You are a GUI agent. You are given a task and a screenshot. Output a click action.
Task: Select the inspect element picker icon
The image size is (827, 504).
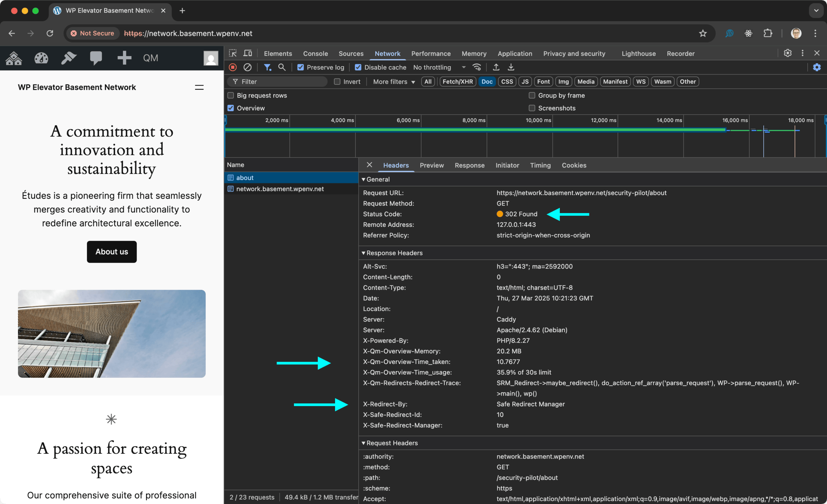233,53
